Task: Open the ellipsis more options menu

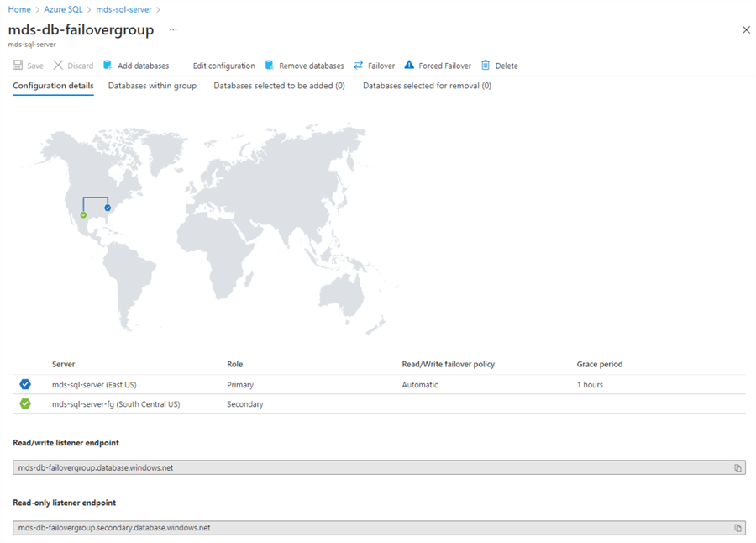Action: [x=173, y=29]
